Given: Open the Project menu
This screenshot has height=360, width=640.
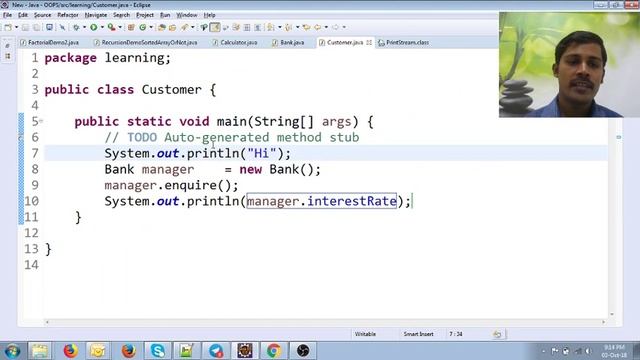Looking at the screenshot, I should point(145,15).
